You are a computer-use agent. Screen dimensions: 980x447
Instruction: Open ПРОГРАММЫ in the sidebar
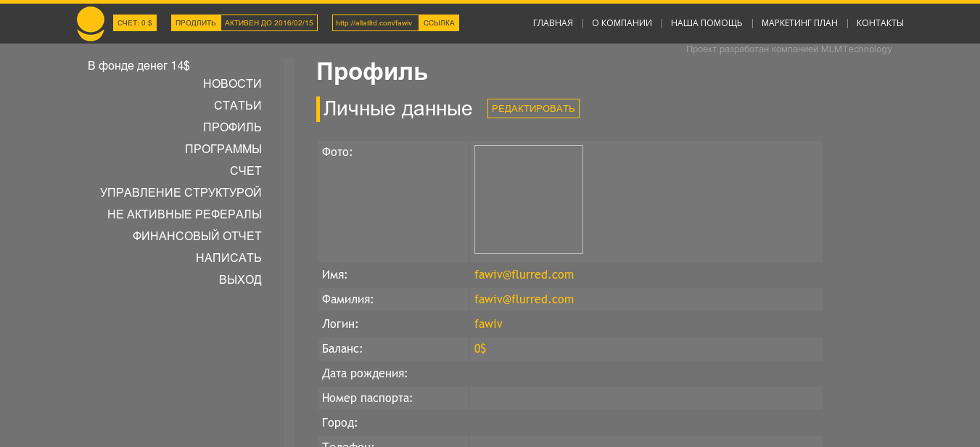tap(223, 149)
